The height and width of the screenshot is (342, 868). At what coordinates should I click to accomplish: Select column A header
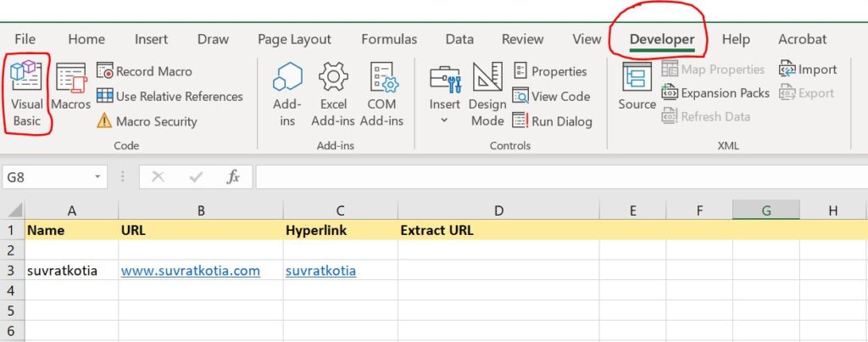[x=71, y=210]
